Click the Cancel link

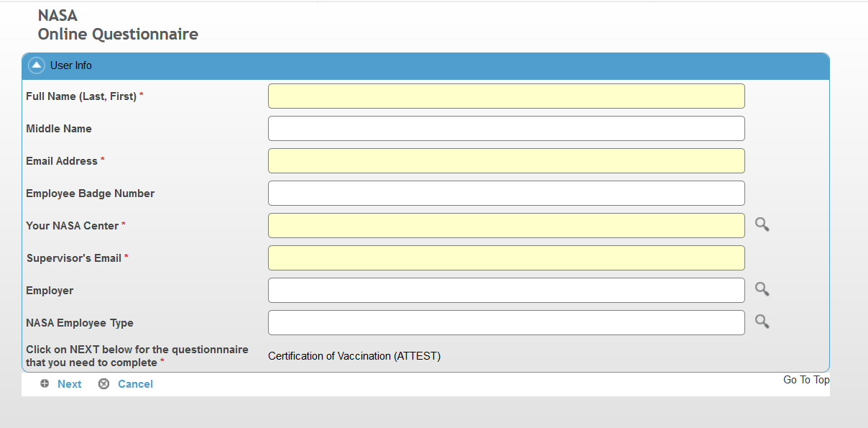coord(136,384)
